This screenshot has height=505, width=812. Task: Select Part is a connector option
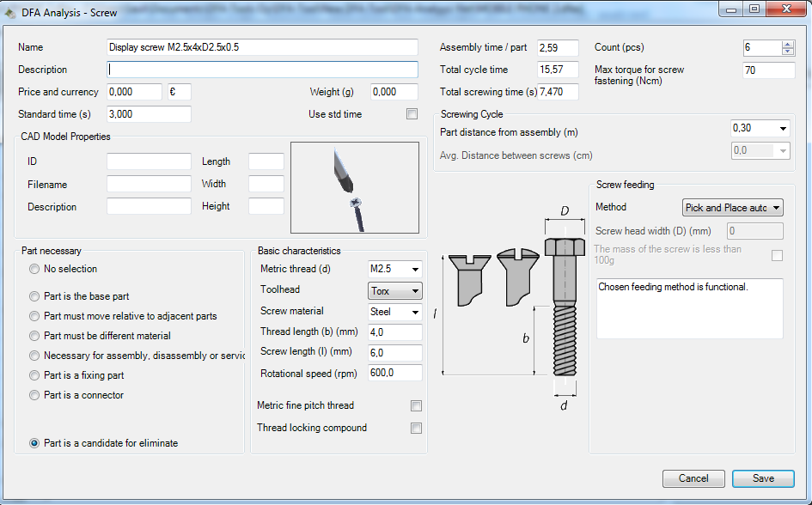pyautogui.click(x=34, y=395)
